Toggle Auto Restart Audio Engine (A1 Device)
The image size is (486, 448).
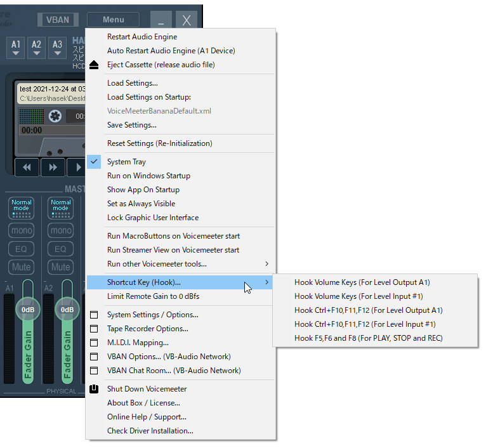pos(180,51)
